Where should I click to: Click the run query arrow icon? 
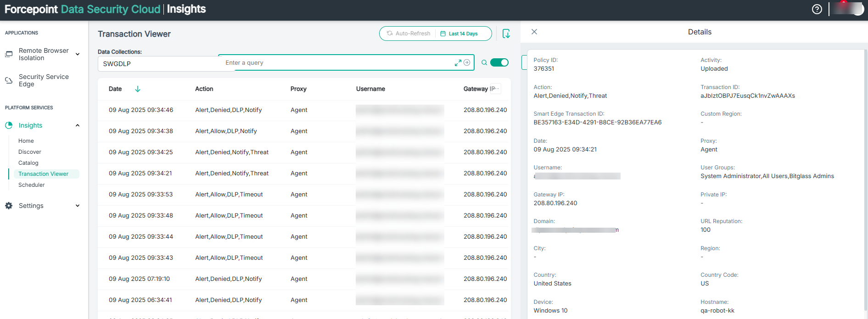[x=467, y=63]
